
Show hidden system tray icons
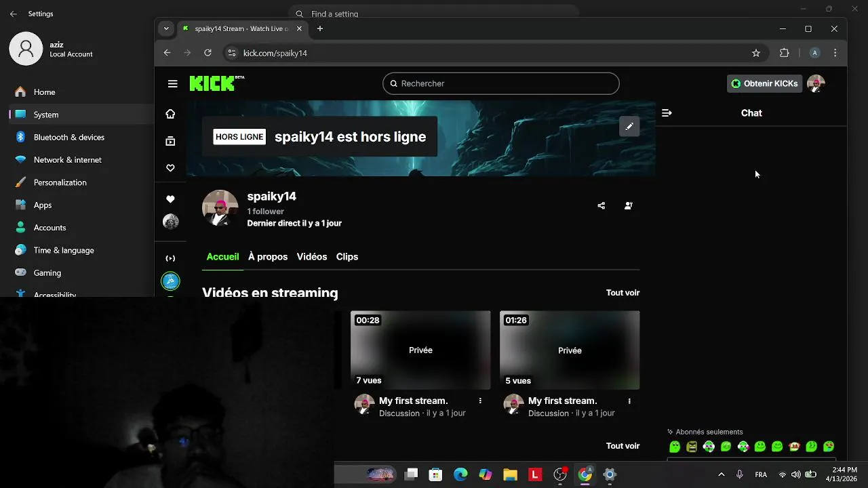tap(721, 474)
